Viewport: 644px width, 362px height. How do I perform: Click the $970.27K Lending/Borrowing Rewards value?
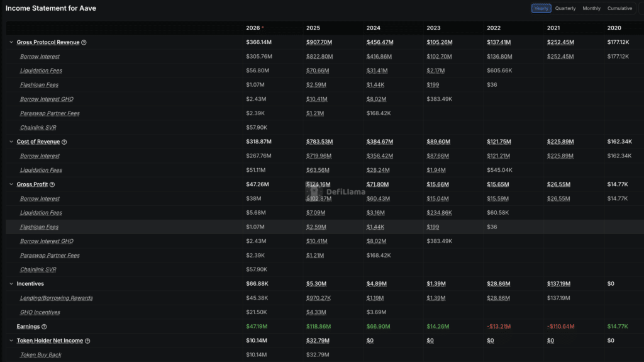pyautogui.click(x=318, y=298)
